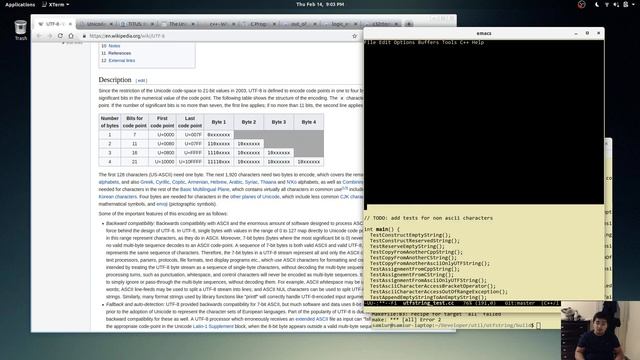Click 'int main() {' line in Emacs
This screenshot has height=360, width=640.
(382, 229)
